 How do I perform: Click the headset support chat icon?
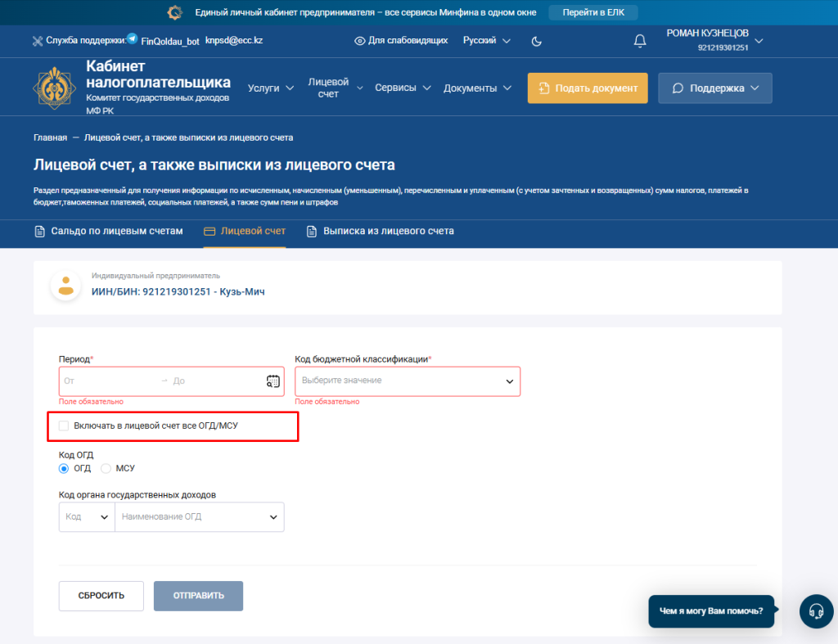click(x=815, y=610)
